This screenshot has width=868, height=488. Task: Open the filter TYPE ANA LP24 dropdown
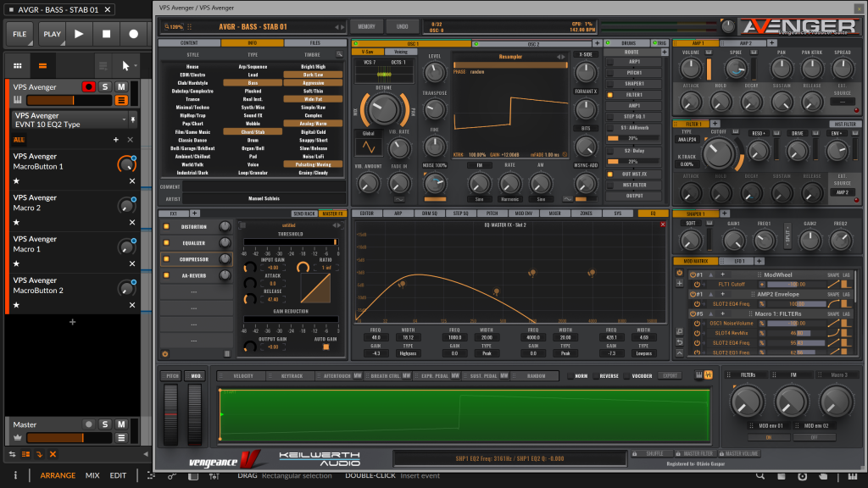(x=687, y=140)
